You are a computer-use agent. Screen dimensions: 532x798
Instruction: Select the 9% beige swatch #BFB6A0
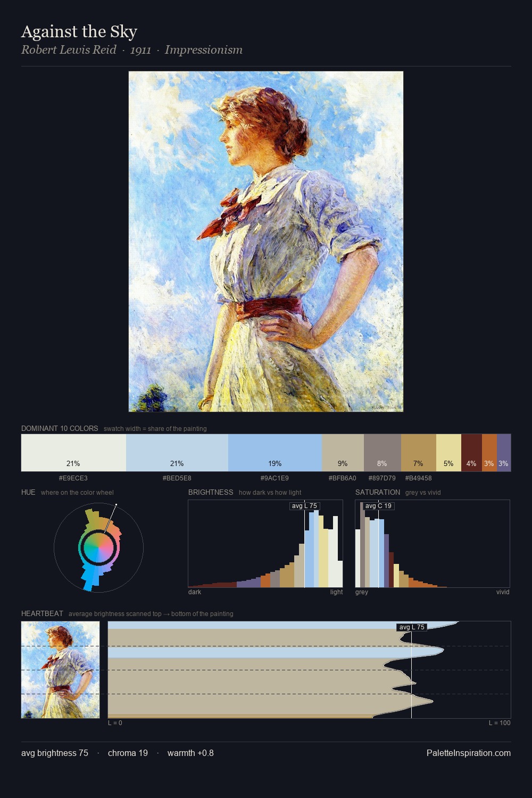[343, 453]
